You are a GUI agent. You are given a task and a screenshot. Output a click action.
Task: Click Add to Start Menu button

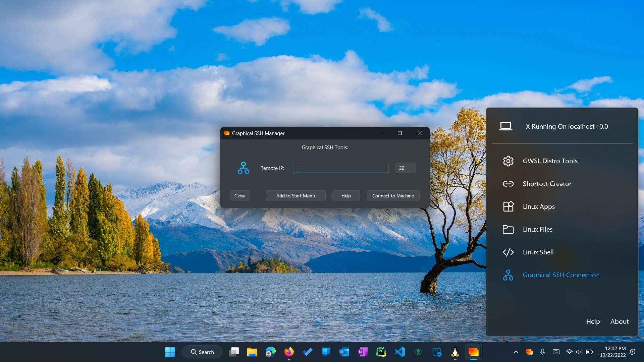click(295, 196)
